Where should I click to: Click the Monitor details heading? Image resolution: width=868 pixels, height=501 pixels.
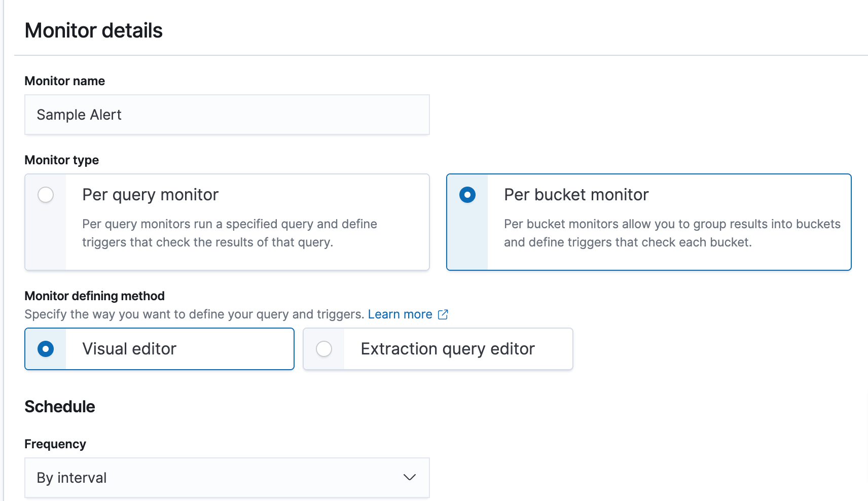[94, 30]
